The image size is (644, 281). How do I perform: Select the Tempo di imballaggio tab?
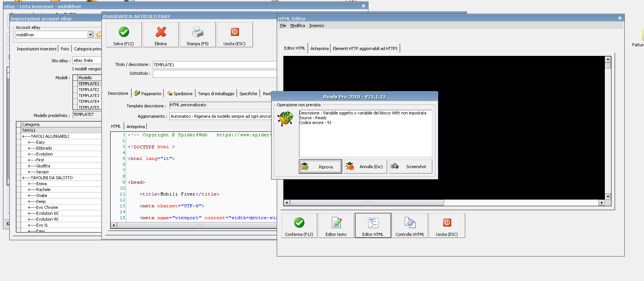[216, 94]
